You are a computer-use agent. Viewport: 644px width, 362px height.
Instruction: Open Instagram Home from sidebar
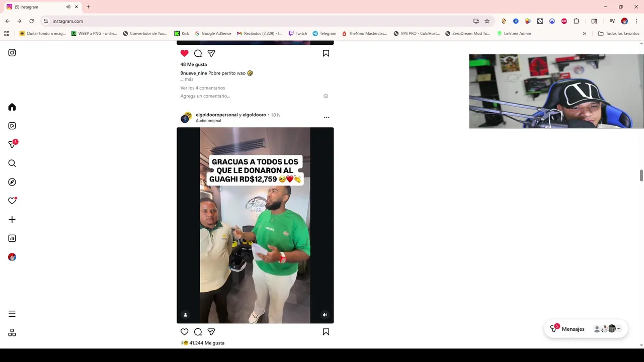tap(12, 107)
